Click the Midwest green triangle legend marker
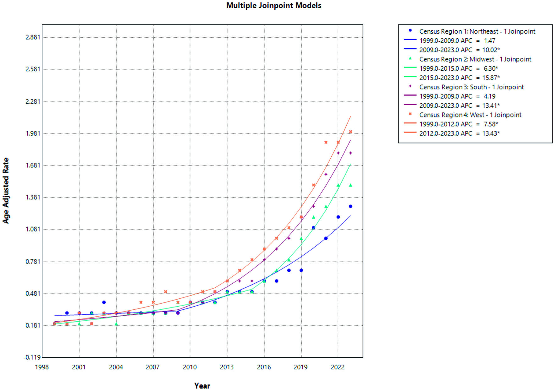The height and width of the screenshot is (392, 557). pyautogui.click(x=410, y=58)
